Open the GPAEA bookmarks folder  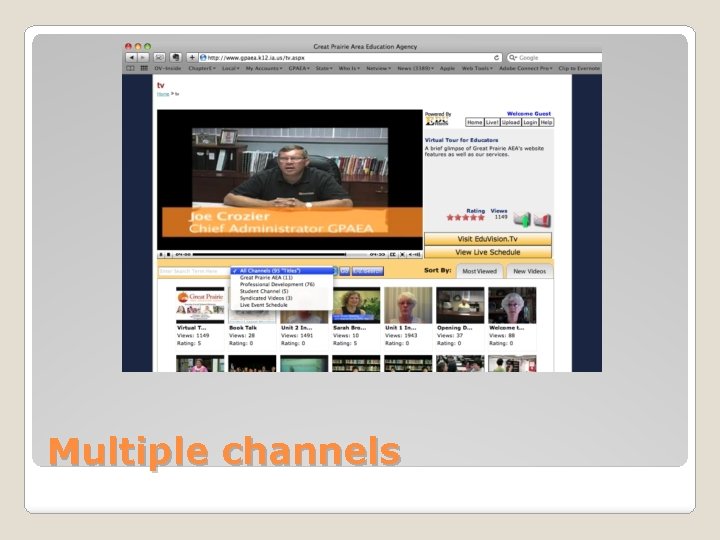[299, 68]
